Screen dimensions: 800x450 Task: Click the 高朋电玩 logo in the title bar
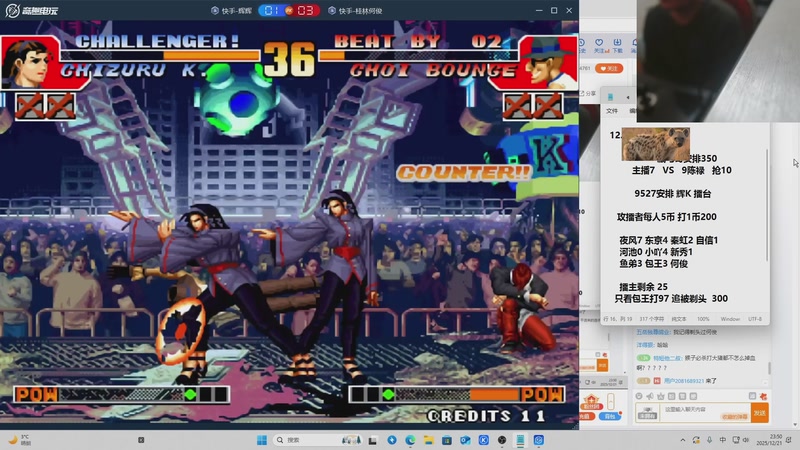(x=32, y=10)
